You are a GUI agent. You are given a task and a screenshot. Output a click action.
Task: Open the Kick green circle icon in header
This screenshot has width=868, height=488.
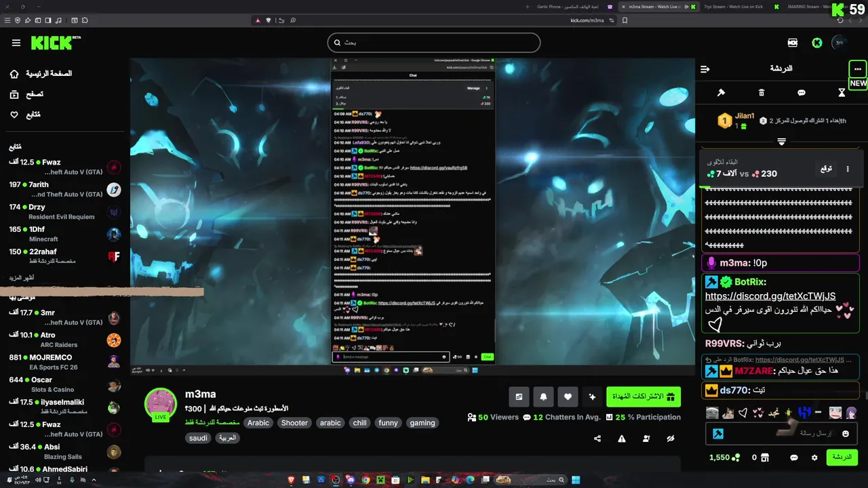[817, 43]
